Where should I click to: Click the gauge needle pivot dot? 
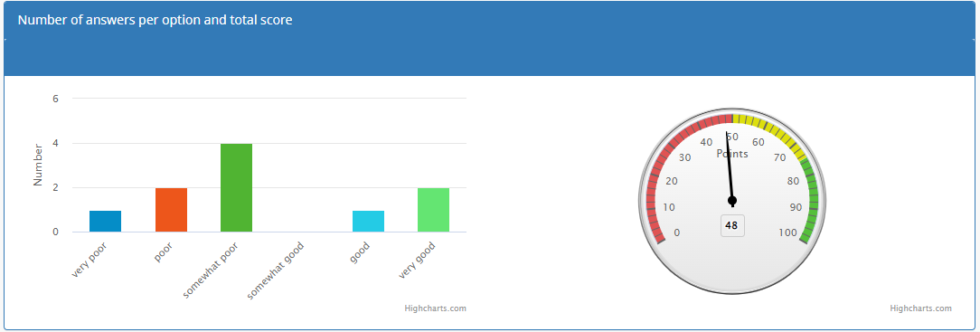coord(732,201)
